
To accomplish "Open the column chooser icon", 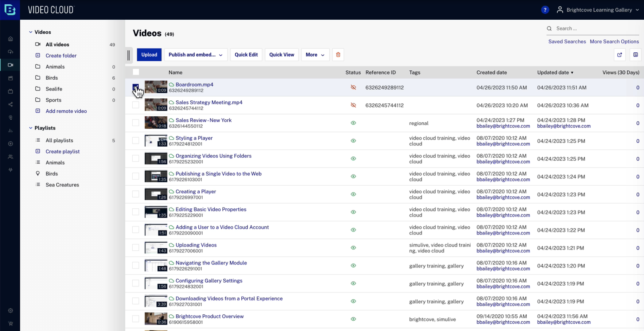I will click(x=635, y=55).
